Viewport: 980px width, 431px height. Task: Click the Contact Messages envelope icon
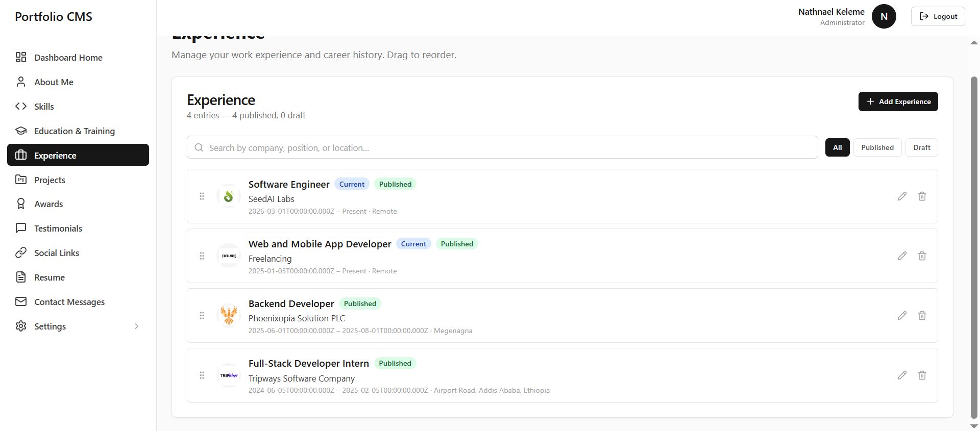[21, 301]
